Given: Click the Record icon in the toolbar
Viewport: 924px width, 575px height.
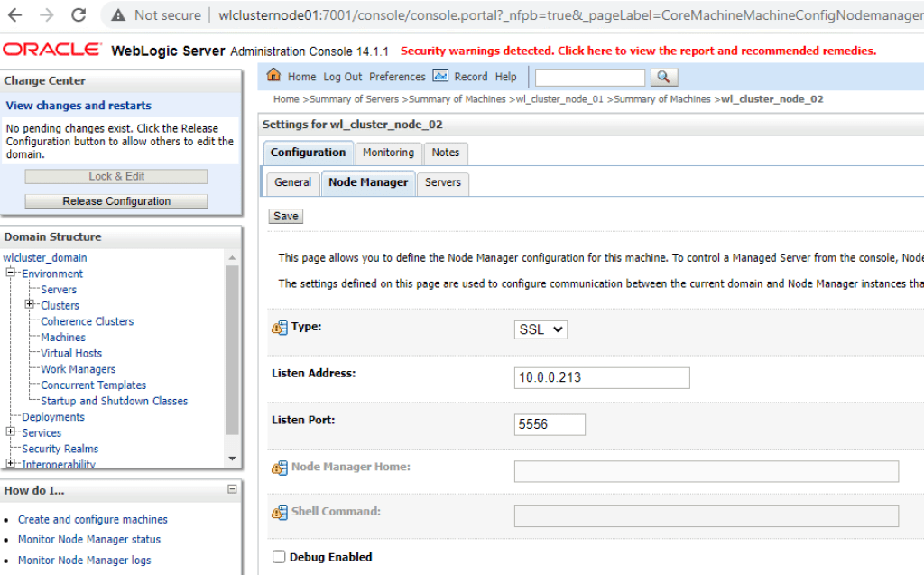Looking at the screenshot, I should pos(440,77).
